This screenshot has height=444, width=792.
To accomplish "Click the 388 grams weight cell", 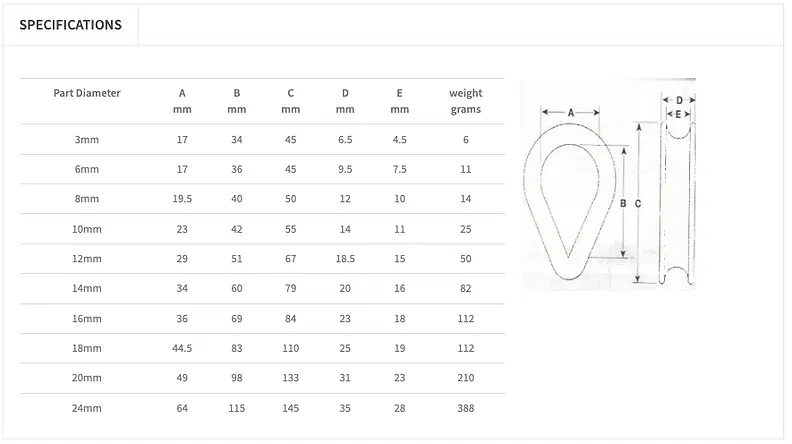I will (466, 408).
